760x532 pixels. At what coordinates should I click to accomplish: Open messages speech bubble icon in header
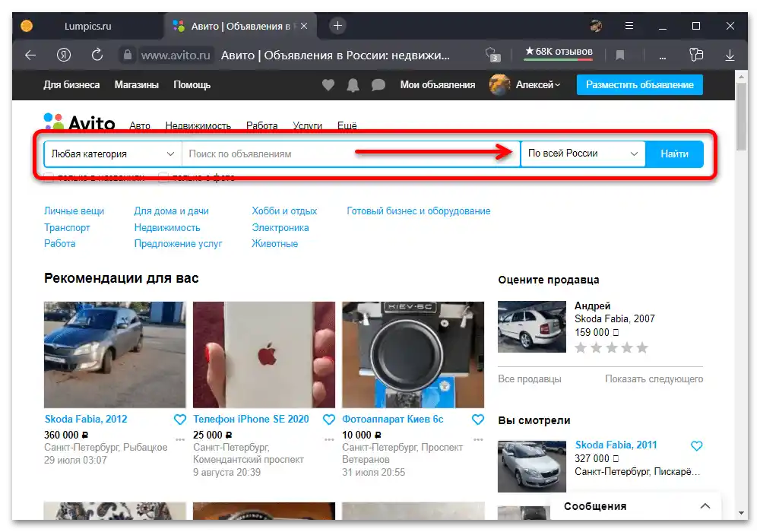click(378, 85)
